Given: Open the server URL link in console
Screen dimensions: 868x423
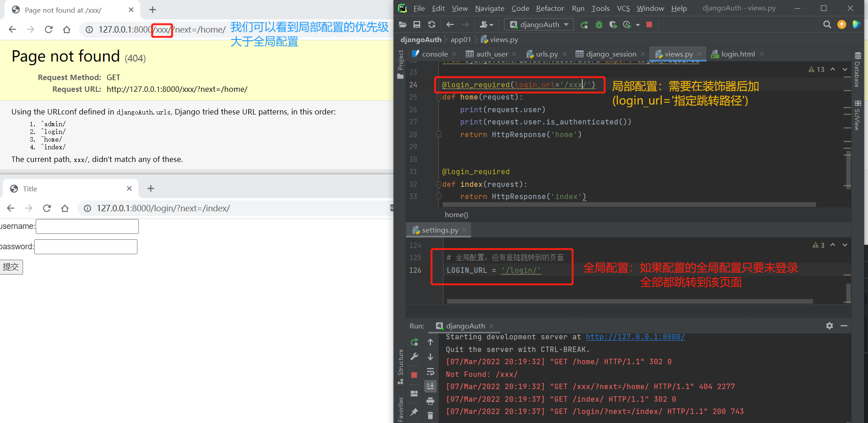Looking at the screenshot, I should click(x=635, y=337).
